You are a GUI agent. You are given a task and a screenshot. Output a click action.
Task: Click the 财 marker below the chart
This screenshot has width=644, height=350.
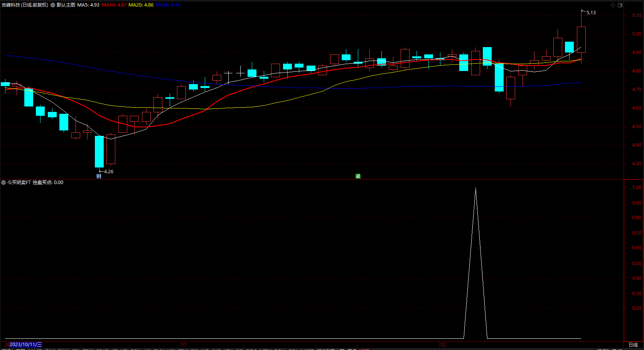point(99,176)
